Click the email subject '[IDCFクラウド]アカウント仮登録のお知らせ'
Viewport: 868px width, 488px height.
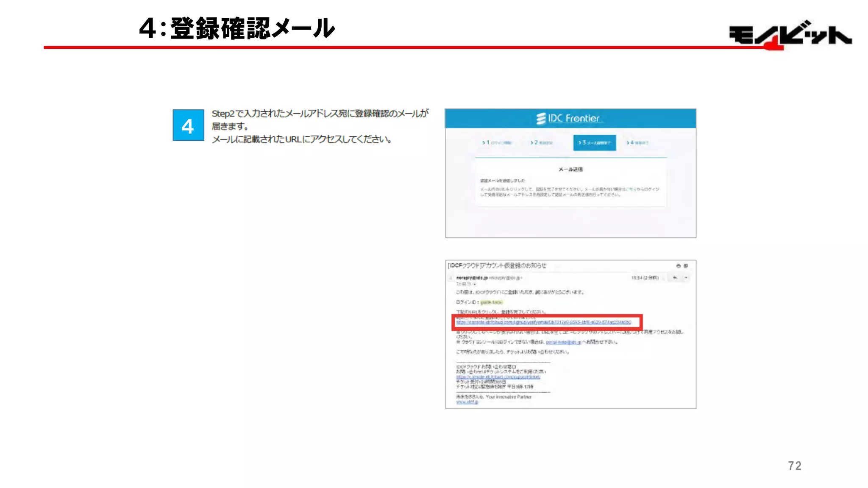tap(497, 266)
